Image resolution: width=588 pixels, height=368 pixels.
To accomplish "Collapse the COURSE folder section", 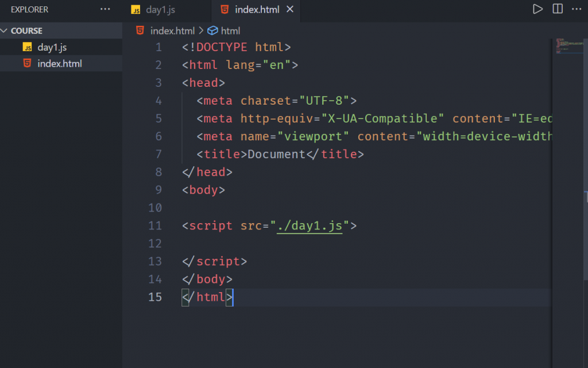I will coord(61,30).
